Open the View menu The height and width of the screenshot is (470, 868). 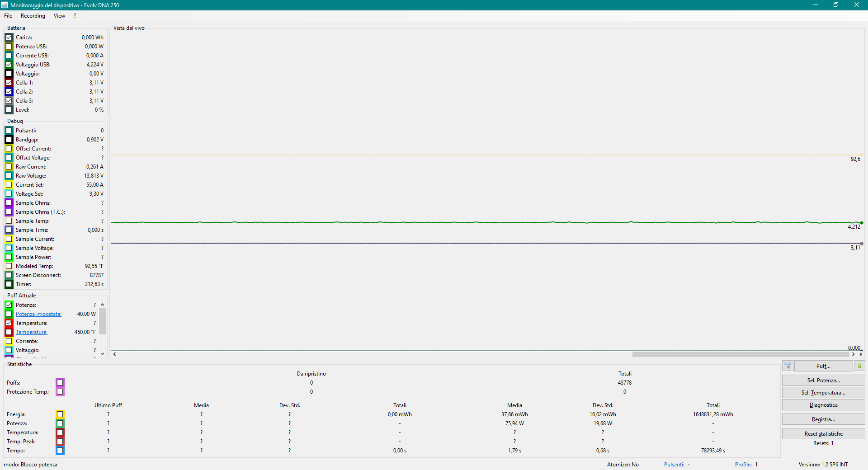(x=59, y=16)
